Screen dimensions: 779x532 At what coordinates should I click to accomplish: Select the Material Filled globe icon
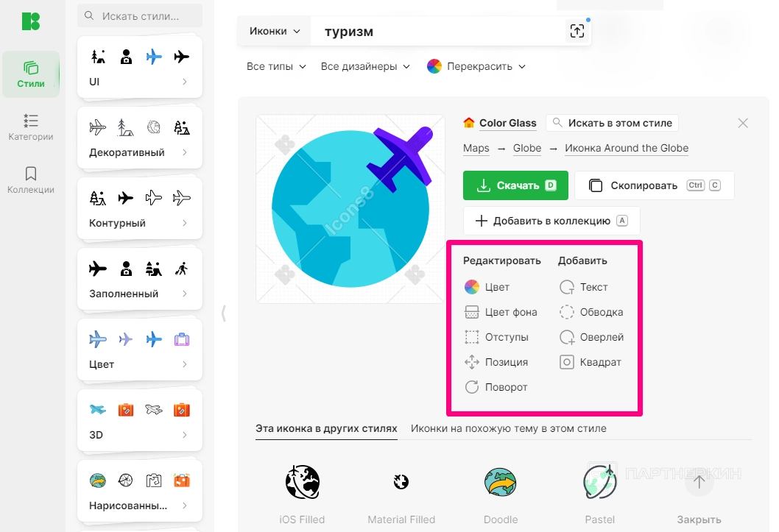[x=401, y=482]
